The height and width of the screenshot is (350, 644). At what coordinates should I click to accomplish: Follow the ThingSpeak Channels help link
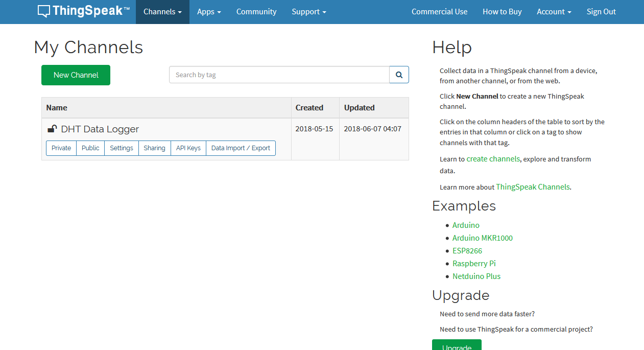(533, 187)
